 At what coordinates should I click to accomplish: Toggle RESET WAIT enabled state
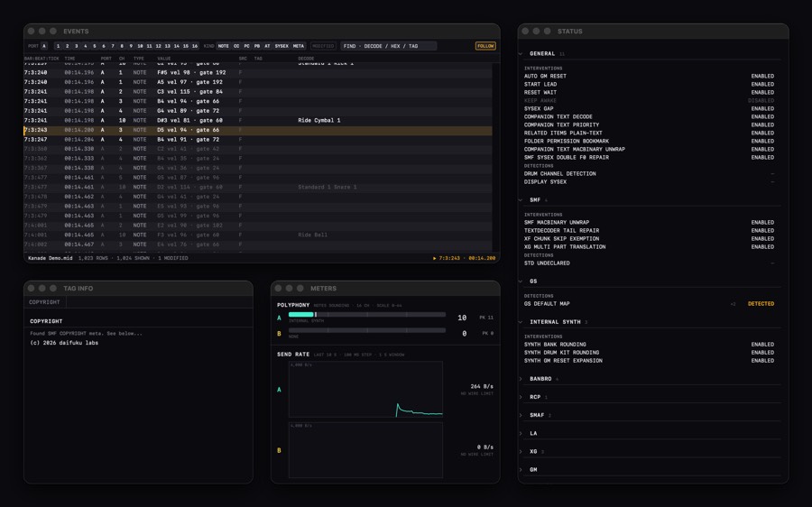coord(762,93)
